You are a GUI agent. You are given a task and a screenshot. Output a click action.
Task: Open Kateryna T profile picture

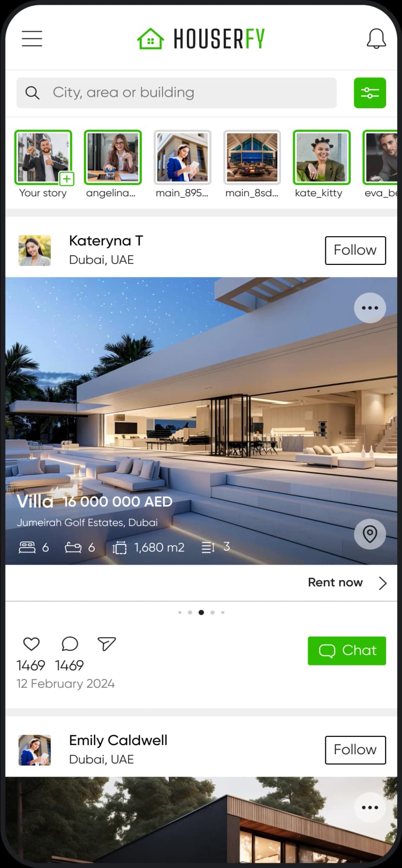(x=34, y=250)
